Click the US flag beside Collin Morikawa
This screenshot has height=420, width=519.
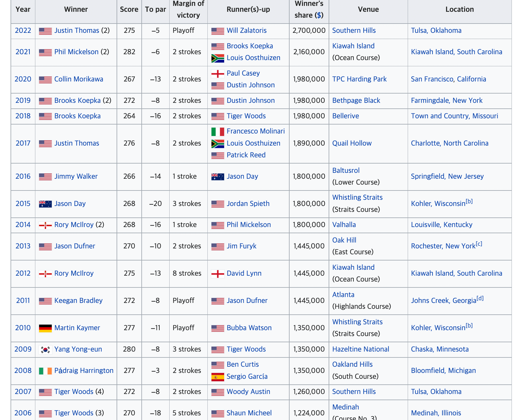tap(45, 80)
